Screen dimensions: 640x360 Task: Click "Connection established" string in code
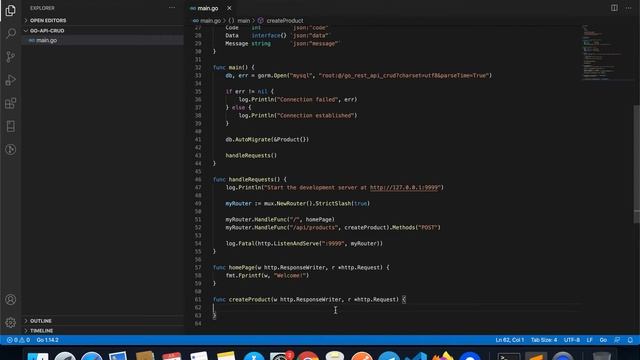point(316,116)
